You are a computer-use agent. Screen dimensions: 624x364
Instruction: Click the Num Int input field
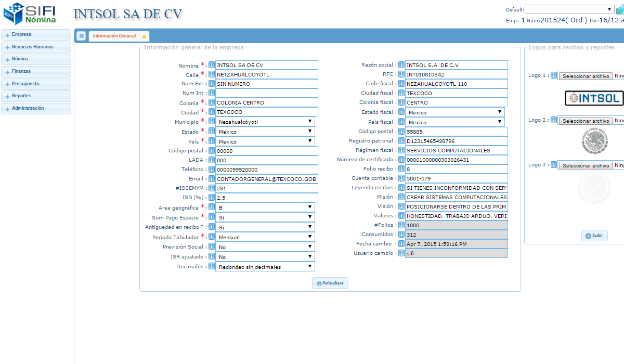266,93
